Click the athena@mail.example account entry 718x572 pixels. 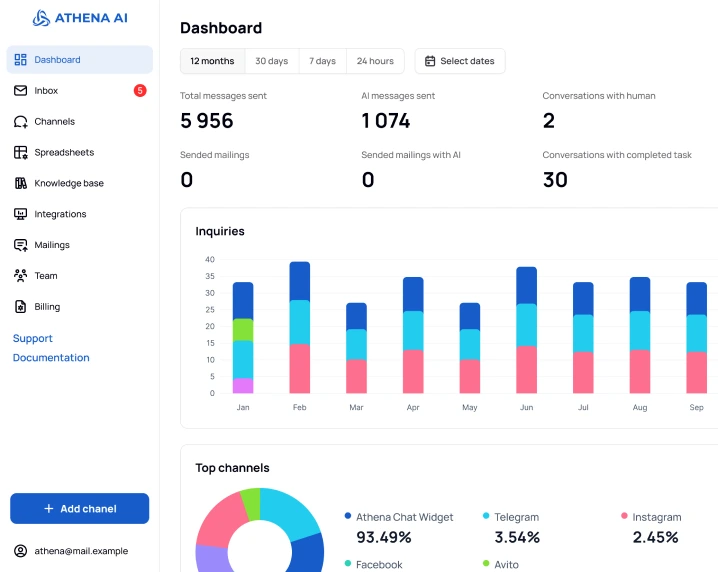80,551
